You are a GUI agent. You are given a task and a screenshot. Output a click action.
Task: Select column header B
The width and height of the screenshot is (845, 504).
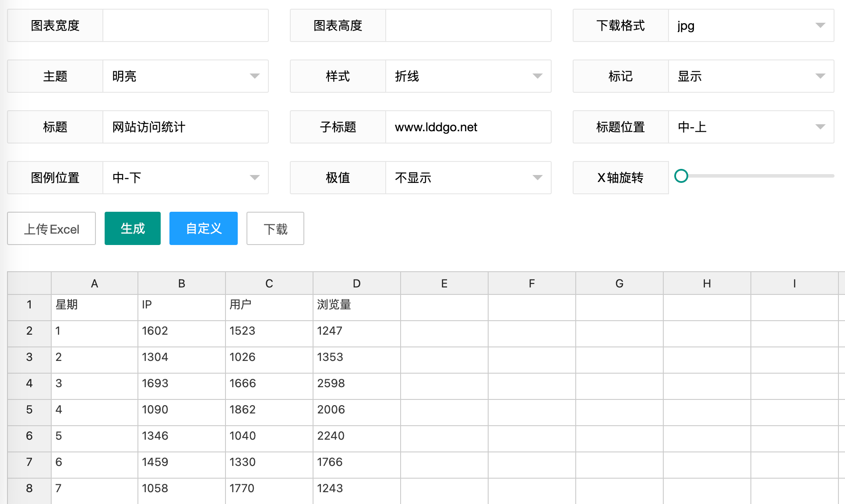[181, 283]
